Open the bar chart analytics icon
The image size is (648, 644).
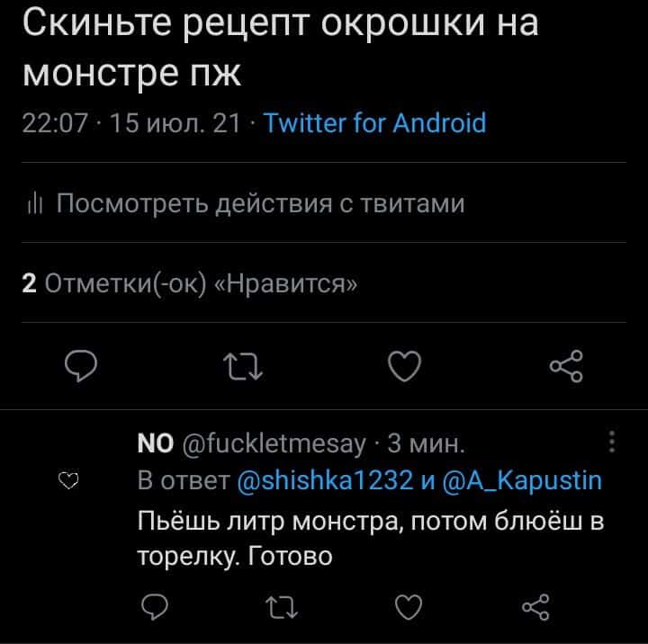[x=35, y=203]
